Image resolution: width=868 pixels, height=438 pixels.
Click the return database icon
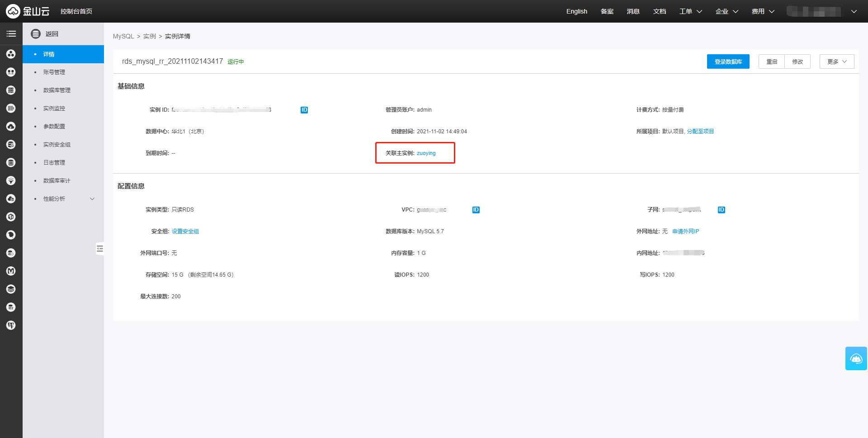(36, 34)
